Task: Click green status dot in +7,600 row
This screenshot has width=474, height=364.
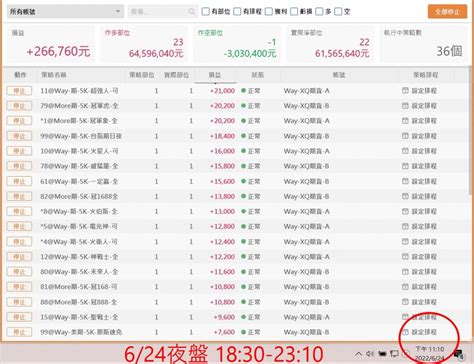Action: point(243,332)
